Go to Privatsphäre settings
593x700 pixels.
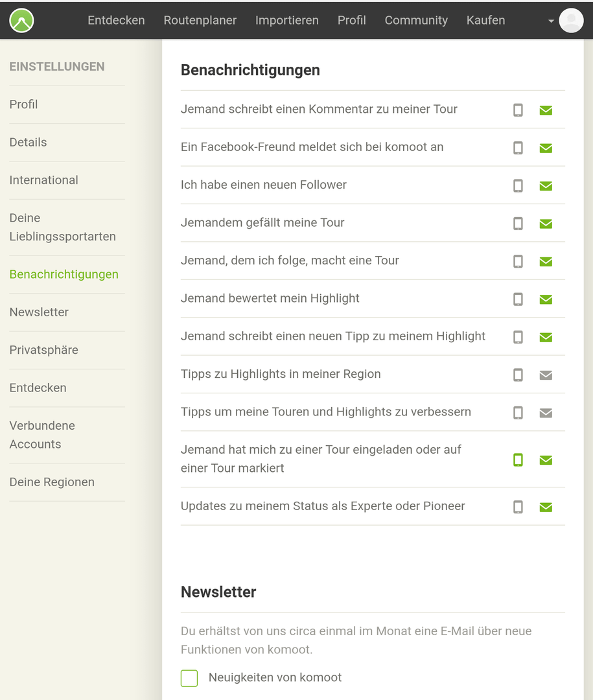click(44, 350)
